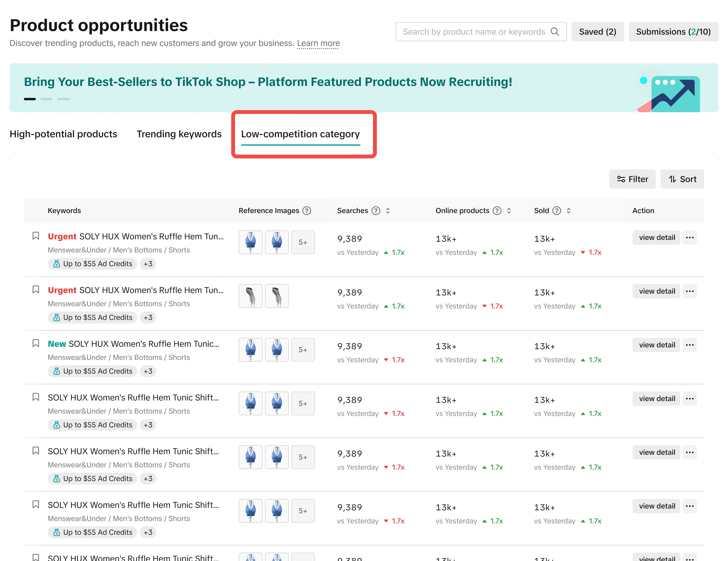The image size is (728, 561).
Task: Open more actions for the New row
Action: [x=690, y=345]
